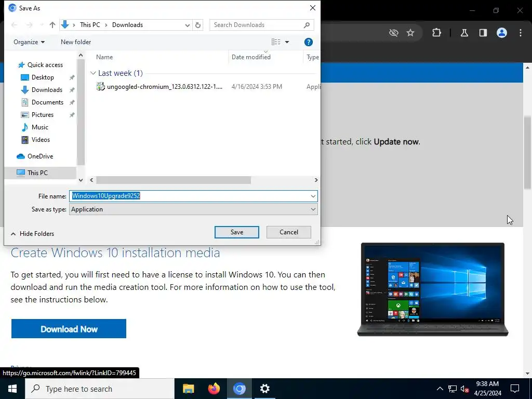The image size is (532, 399).
Task: Open the Save As help button
Action: (x=309, y=42)
